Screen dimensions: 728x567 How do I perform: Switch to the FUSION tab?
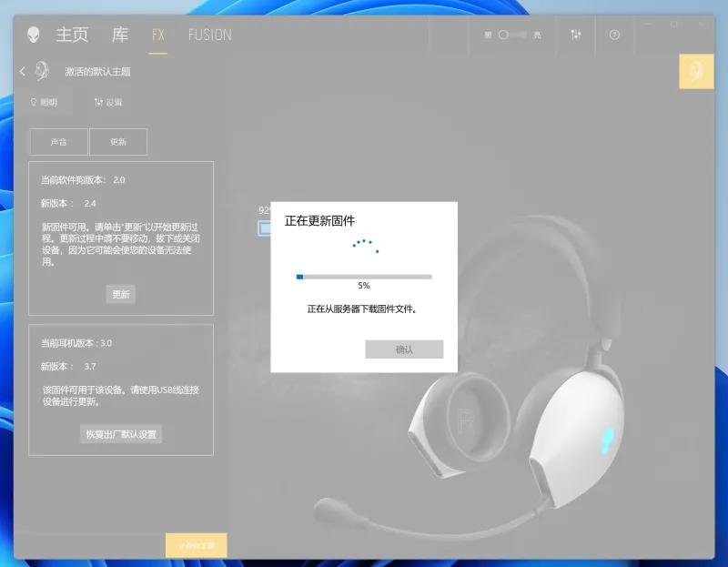pyautogui.click(x=209, y=35)
